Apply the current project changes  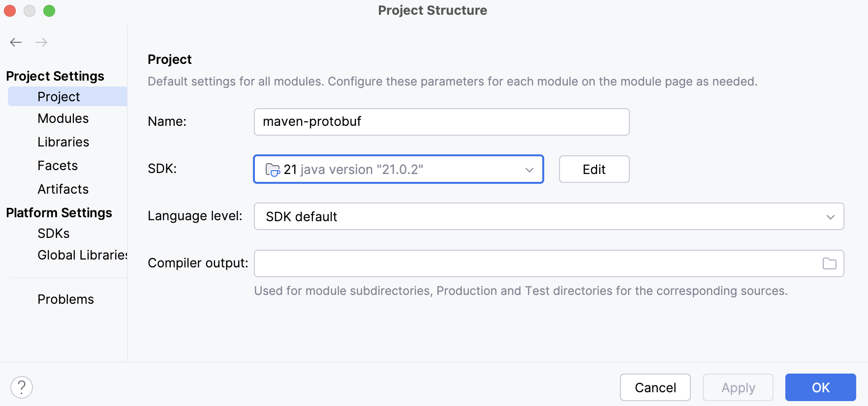[x=738, y=387]
